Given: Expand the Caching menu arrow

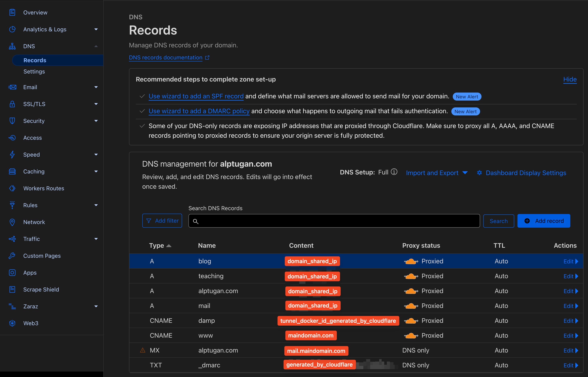Looking at the screenshot, I should tap(96, 172).
